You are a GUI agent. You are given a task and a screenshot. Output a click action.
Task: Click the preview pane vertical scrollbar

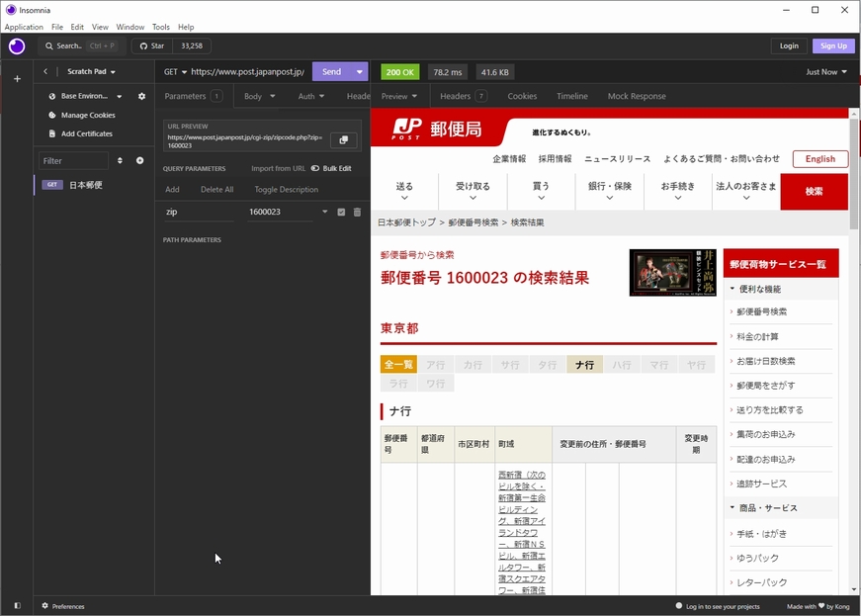click(853, 173)
